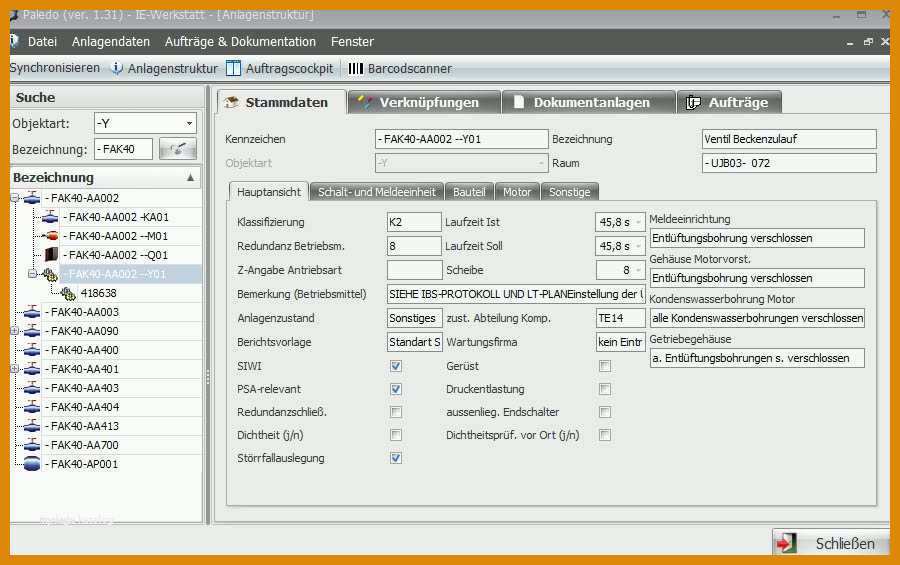Click the gear icon of FAK40-AA002 --Y01
The image size is (900, 565).
click(51, 274)
